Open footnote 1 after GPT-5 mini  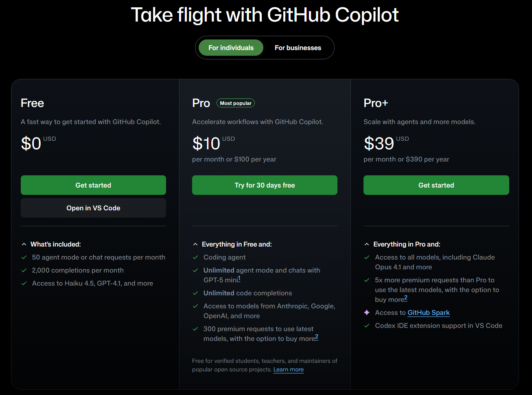point(239,278)
